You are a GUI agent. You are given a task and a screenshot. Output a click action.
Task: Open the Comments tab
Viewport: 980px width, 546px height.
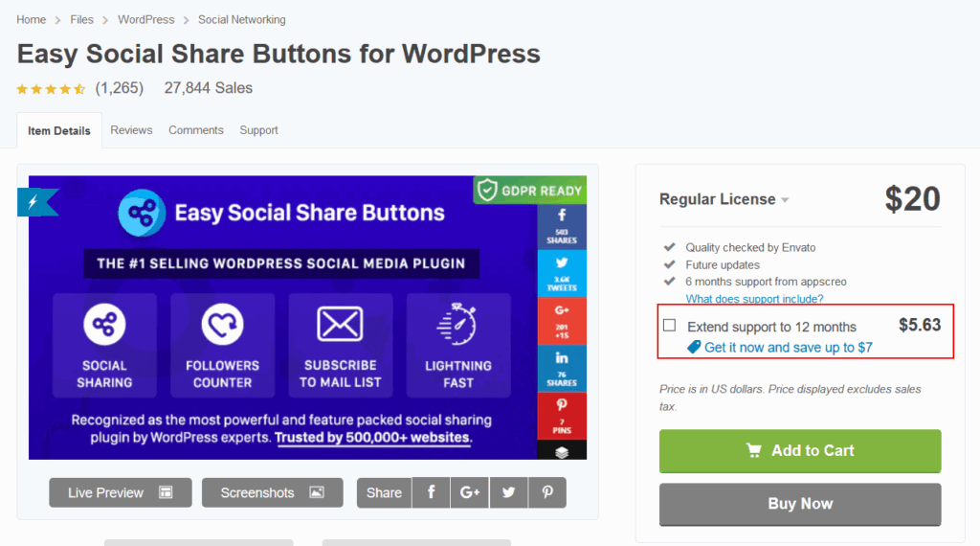click(x=196, y=130)
